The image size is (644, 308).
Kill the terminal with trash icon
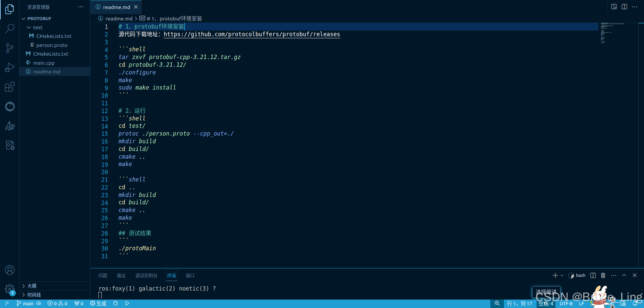coord(603,275)
